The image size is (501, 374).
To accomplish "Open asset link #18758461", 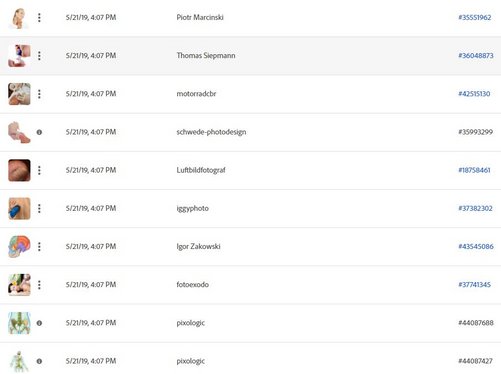I will (x=474, y=170).
